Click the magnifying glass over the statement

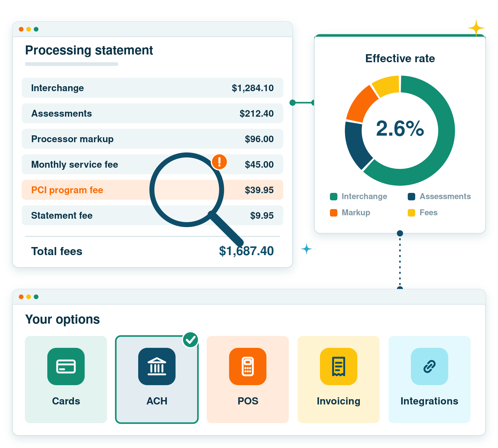tap(187, 190)
